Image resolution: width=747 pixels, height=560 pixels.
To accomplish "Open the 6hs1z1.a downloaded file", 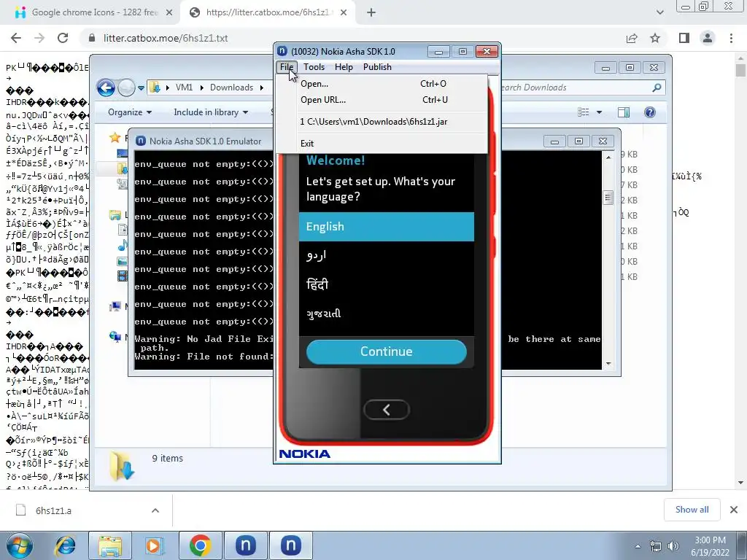I will (53, 510).
